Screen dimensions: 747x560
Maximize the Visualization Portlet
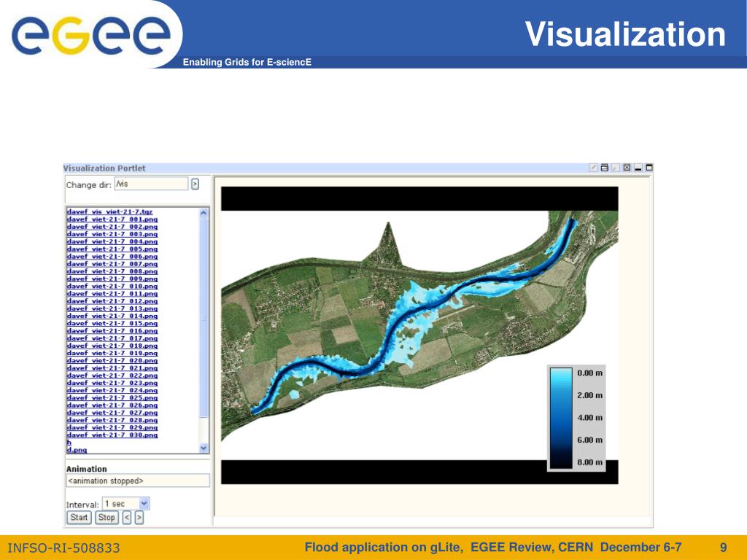pos(649,168)
